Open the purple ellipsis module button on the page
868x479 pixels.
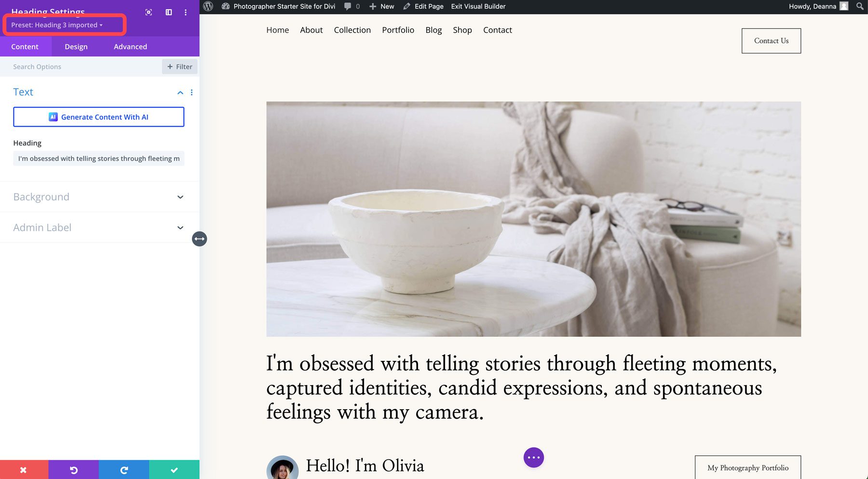tap(533, 457)
